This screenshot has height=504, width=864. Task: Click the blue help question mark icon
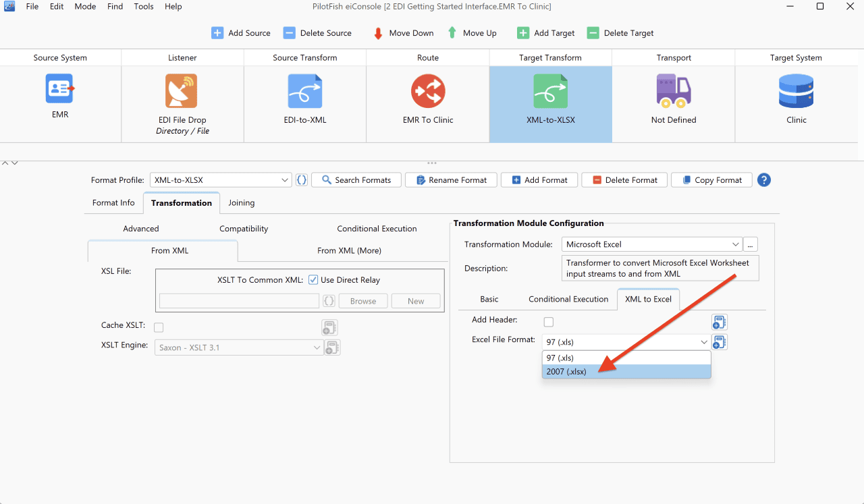tap(764, 180)
